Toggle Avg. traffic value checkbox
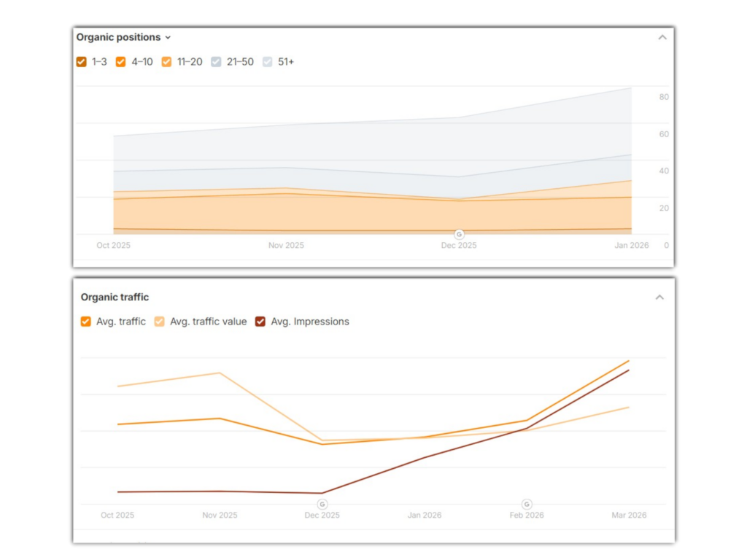Viewport: 747px width, 560px height. 159,322
